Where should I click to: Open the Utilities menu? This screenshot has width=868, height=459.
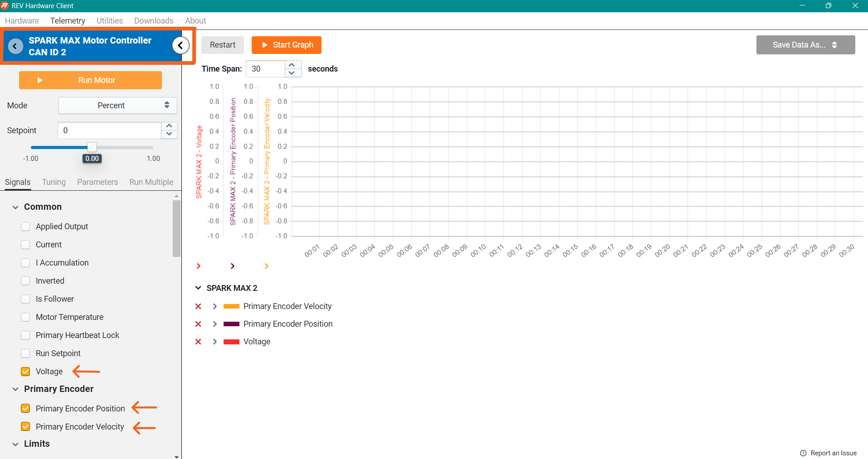click(109, 21)
